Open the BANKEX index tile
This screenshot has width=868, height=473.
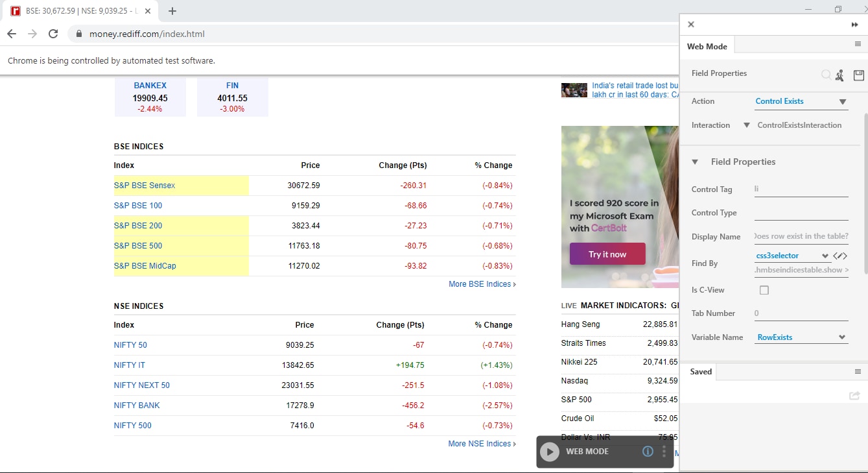tap(150, 97)
